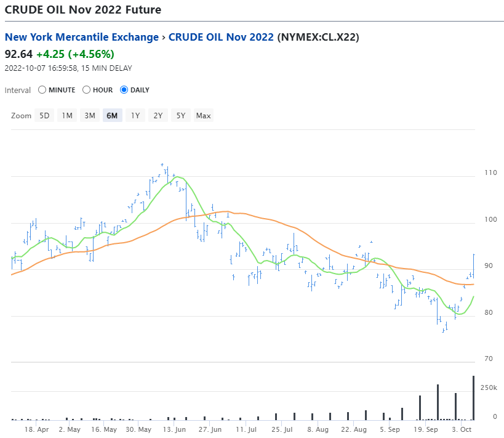
Task: Set zoom range to 1M
Action: (x=67, y=116)
